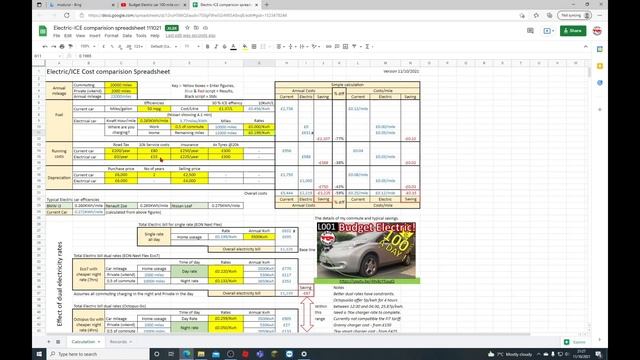Viewport: 640px width, 360px height.
Task: Select the Paint format tool
Action: [x=70, y=47]
